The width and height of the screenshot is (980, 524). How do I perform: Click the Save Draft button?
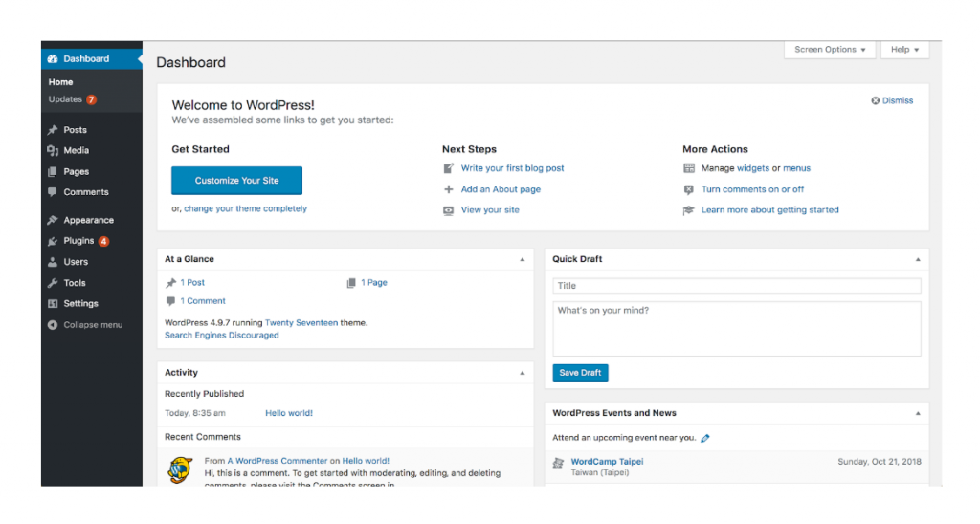pos(580,373)
